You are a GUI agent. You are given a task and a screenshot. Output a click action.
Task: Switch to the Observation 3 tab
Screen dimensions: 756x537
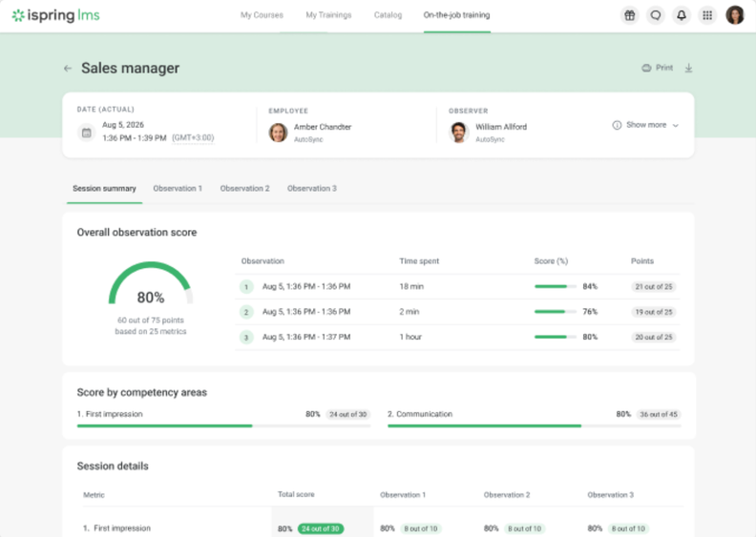click(312, 188)
